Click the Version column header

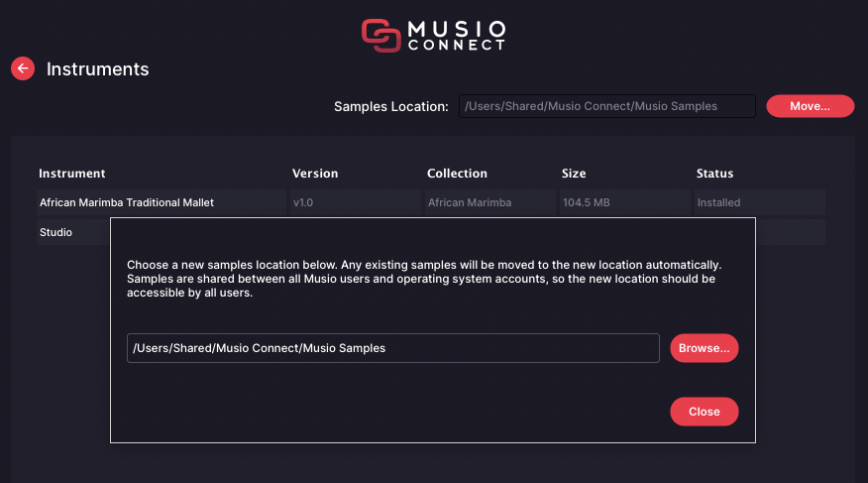[315, 174]
